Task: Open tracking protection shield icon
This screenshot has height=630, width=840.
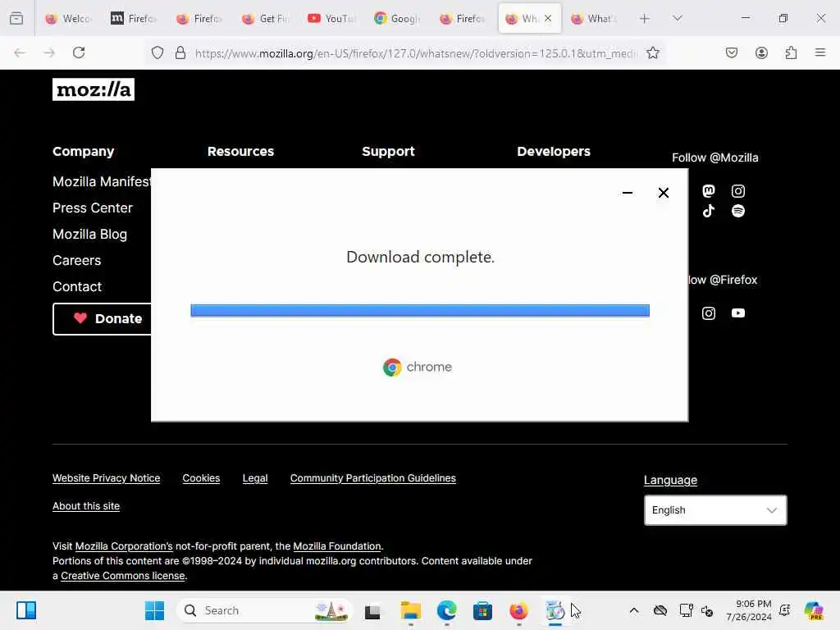Action: tap(157, 52)
